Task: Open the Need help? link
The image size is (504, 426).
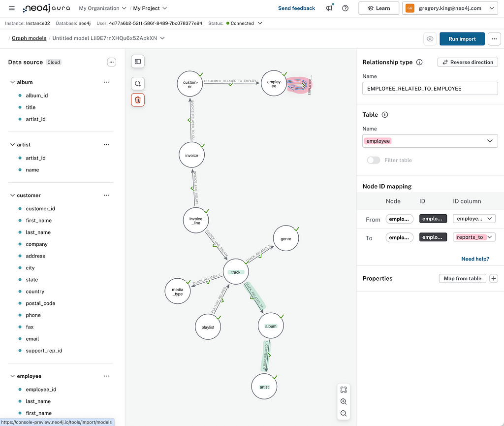Action: point(475,259)
